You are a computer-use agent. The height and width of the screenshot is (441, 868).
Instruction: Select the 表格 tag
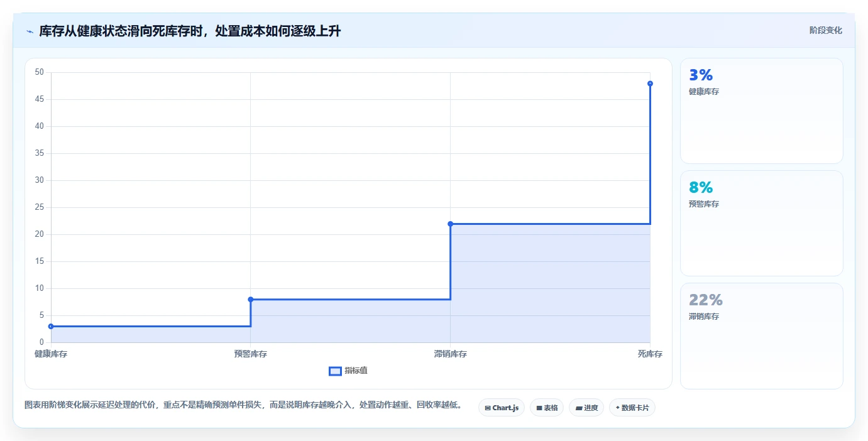tap(547, 408)
